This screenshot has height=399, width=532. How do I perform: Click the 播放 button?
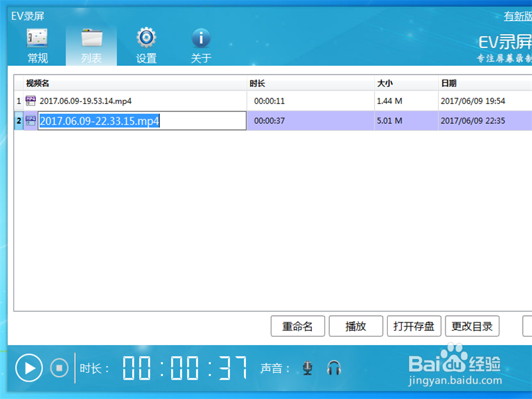(356, 326)
